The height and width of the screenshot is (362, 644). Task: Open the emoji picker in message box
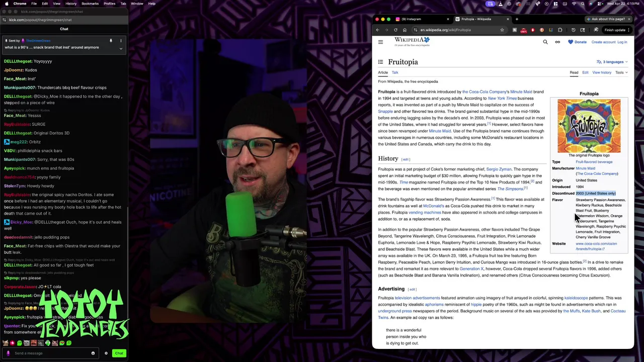click(x=93, y=353)
